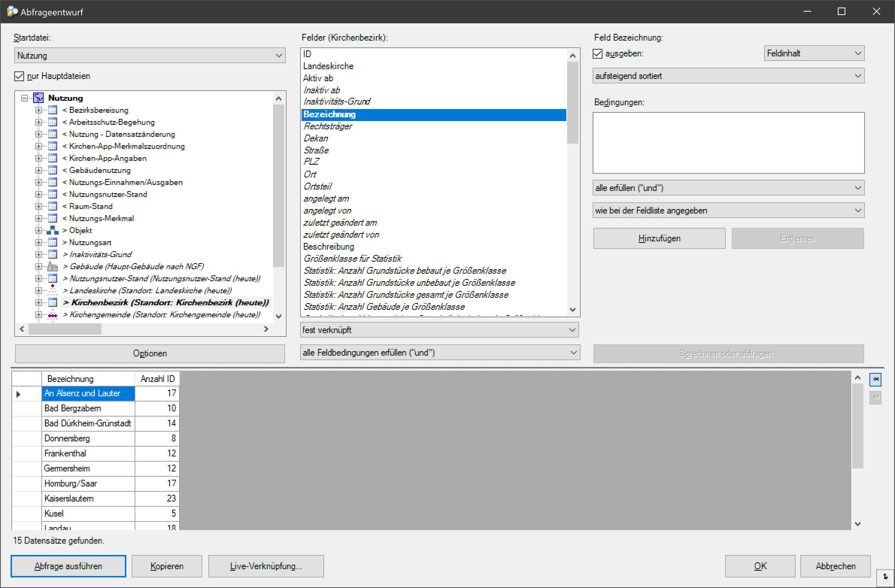The image size is (895, 588).
Task: Click the Abfrage ausführen button
Action: (x=68, y=566)
